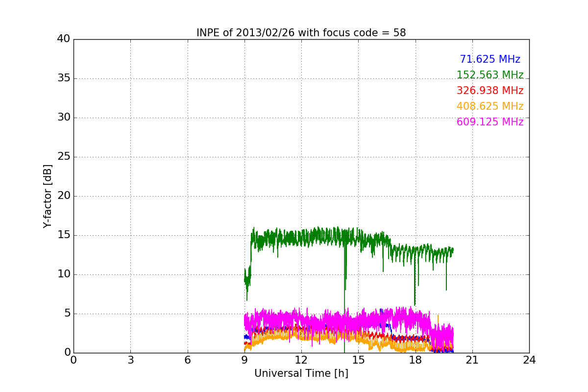Image resolution: width=588 pixels, height=392 pixels.
Task: Click the 'Y-factor [dB]' axis label
Action: coord(48,196)
